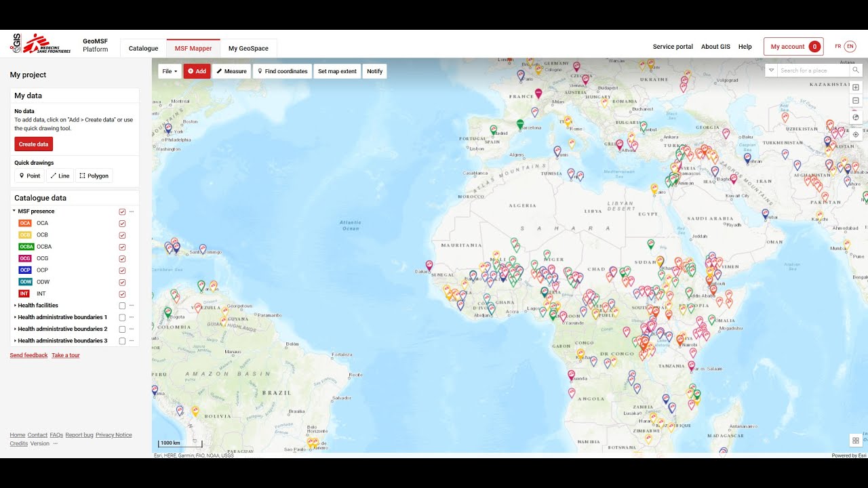Uncheck the OCB layer
868x488 pixels.
pos(122,235)
